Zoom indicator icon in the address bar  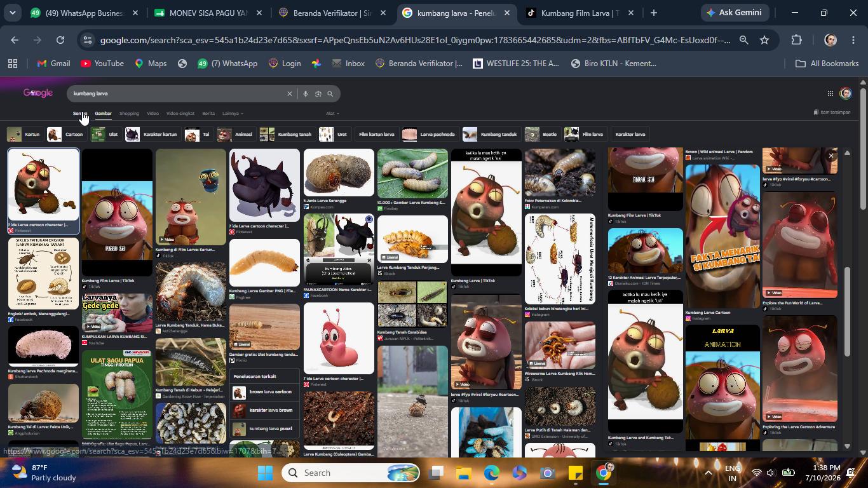[743, 40]
